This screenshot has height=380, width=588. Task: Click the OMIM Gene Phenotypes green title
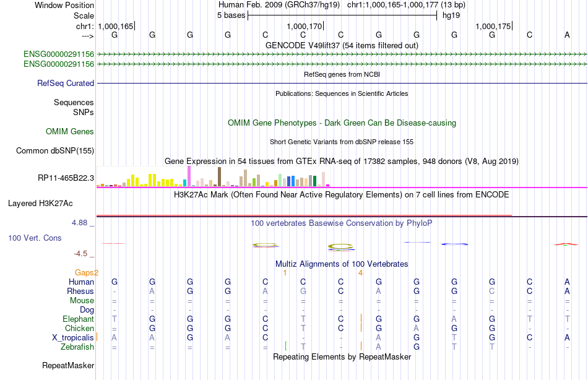[x=342, y=123]
